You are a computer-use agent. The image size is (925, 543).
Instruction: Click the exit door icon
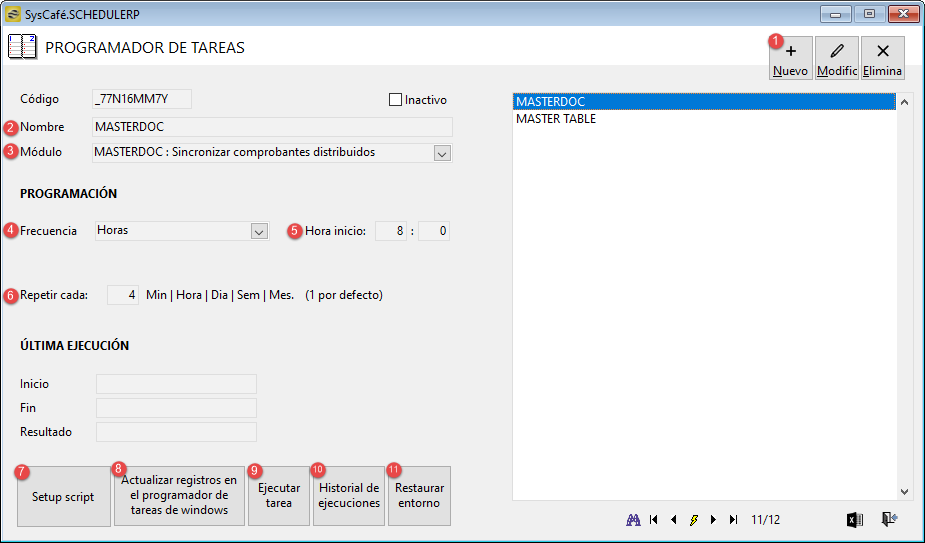pyautogui.click(x=889, y=519)
